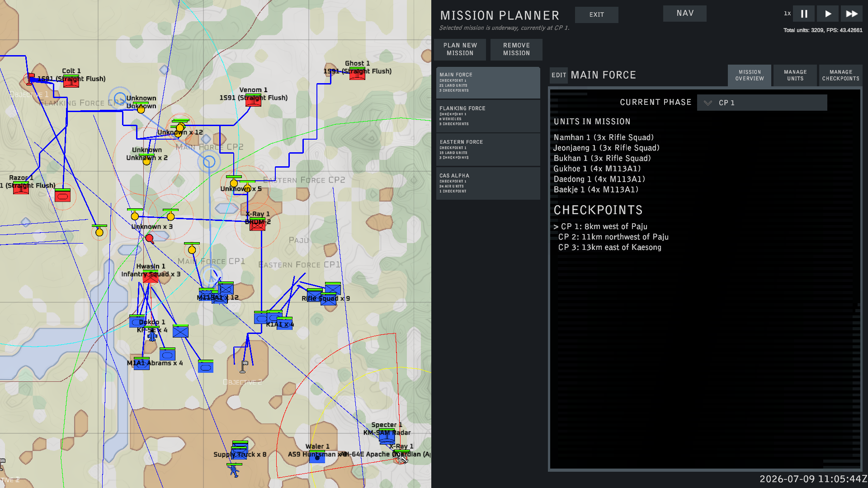Pause the simulation
This screenshot has width=868, height=488.
point(804,14)
